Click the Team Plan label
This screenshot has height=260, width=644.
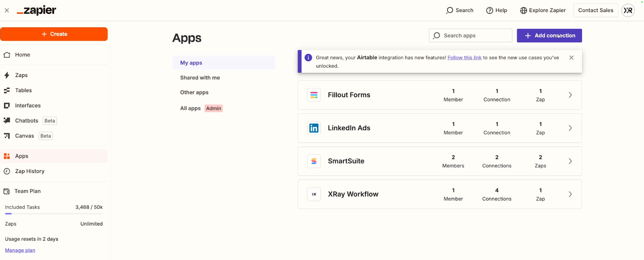[27, 191]
